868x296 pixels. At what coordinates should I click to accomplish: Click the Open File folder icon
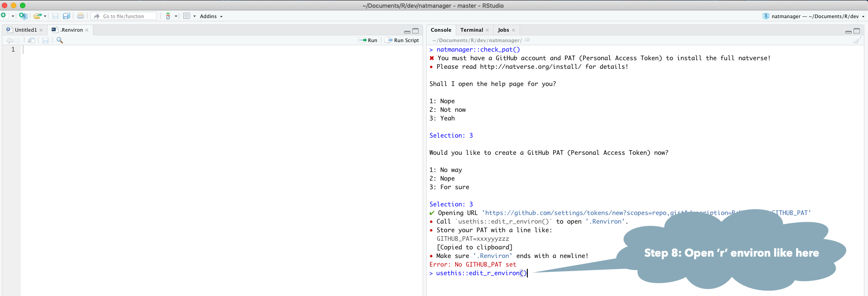(x=37, y=16)
